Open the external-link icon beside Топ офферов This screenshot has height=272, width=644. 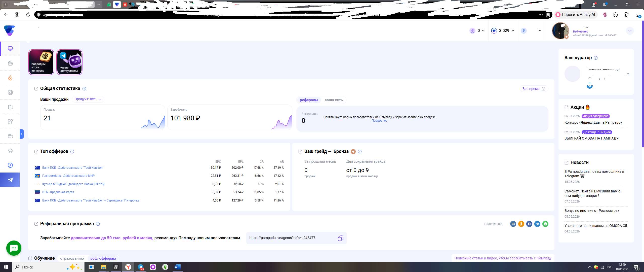(36, 152)
